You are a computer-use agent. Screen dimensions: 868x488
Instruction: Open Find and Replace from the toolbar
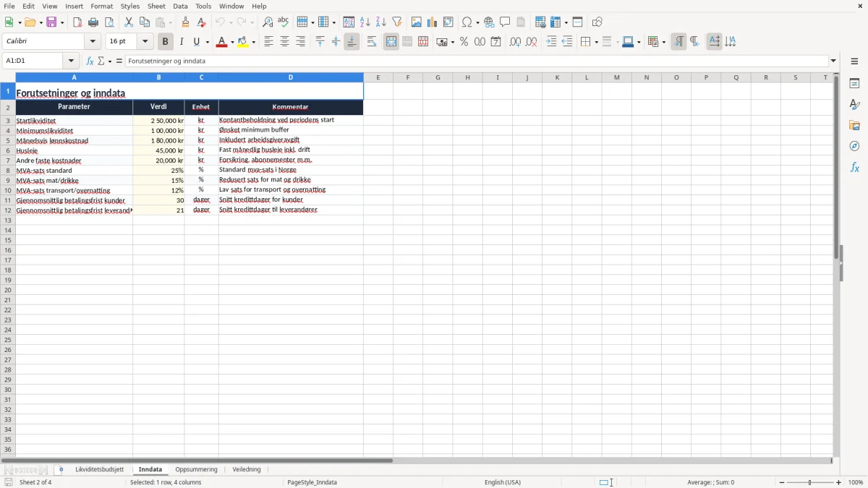[x=268, y=22]
